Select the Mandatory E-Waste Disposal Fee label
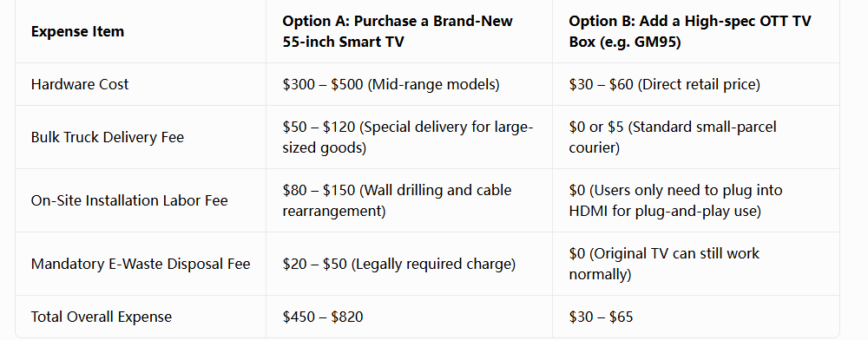 (141, 264)
